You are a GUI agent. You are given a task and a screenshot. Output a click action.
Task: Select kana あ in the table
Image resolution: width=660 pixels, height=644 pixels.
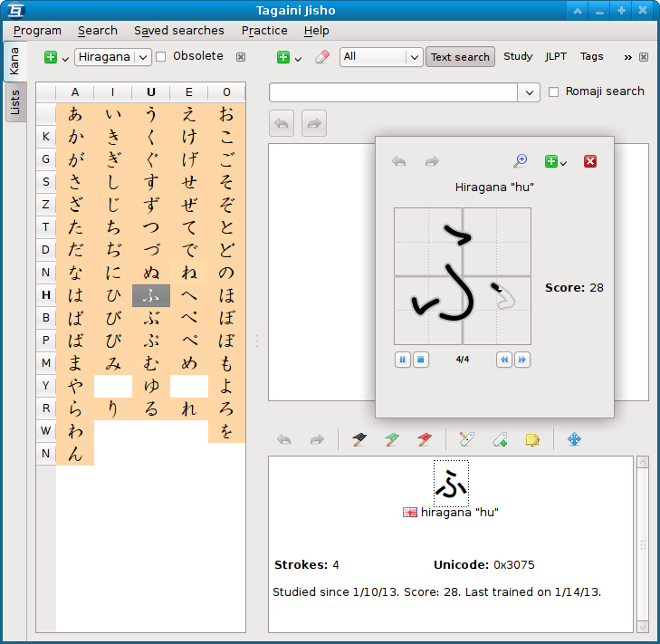[75, 114]
